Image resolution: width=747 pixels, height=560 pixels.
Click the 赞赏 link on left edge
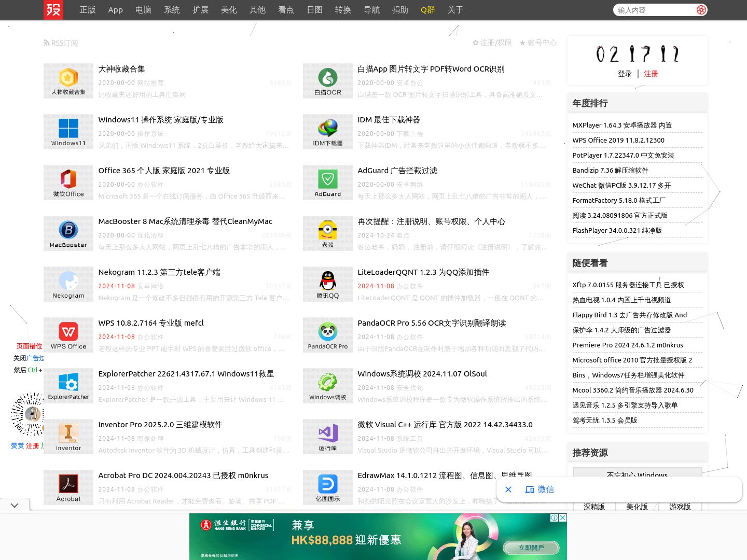18,445
